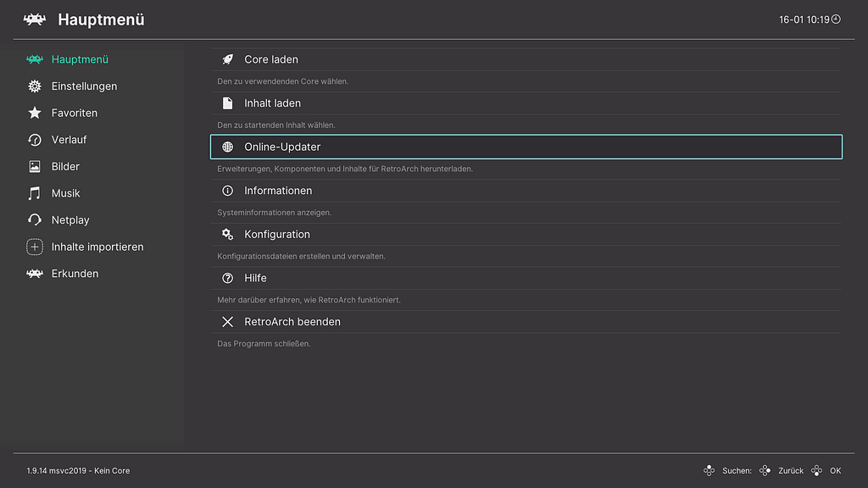This screenshot has width=868, height=488.
Task: Click the rocket icon beside Core laden
Action: click(227, 59)
